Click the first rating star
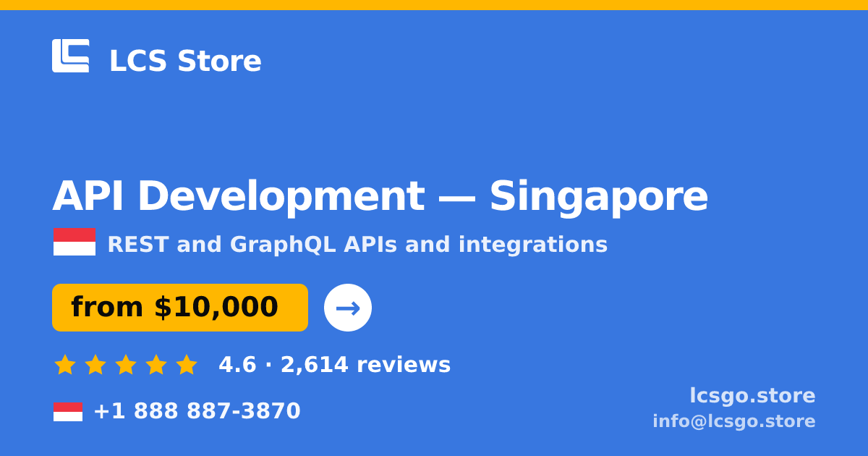This screenshot has height=456, width=868. click(x=65, y=364)
